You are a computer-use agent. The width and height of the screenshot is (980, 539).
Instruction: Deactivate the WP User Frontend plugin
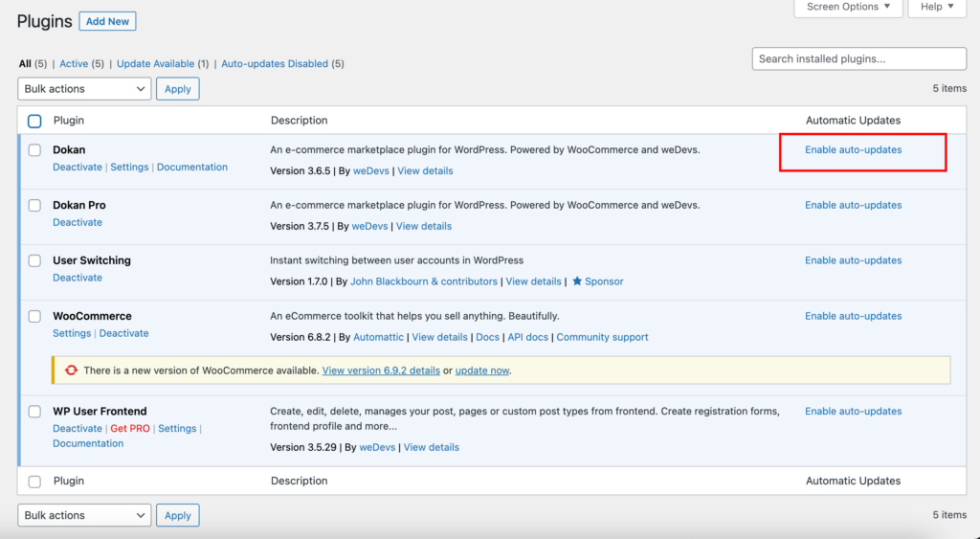coord(78,428)
